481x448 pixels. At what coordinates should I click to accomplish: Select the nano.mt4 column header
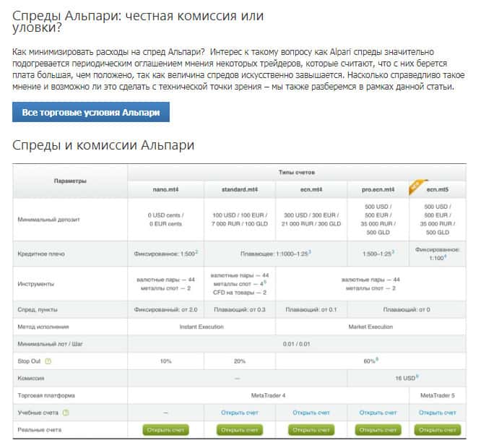point(165,189)
